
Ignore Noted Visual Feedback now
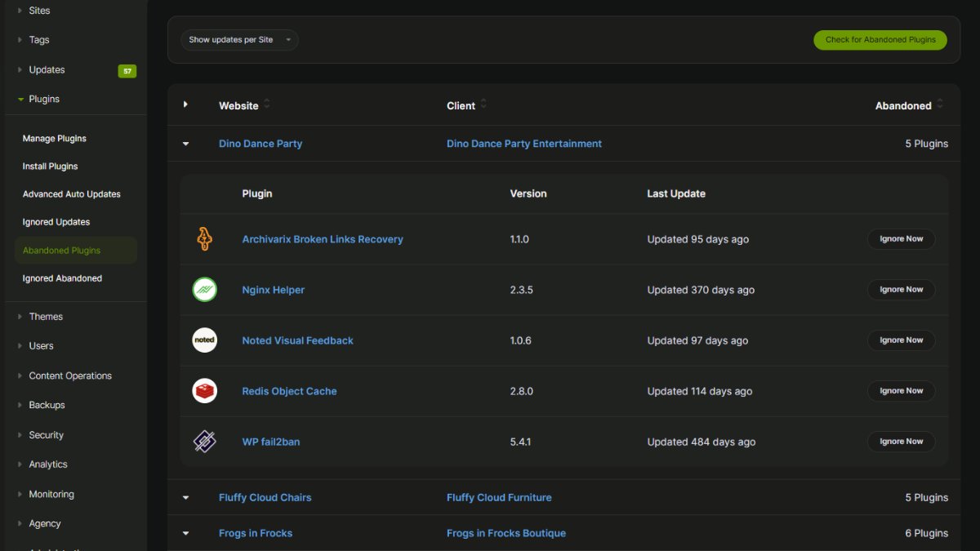pyautogui.click(x=902, y=340)
